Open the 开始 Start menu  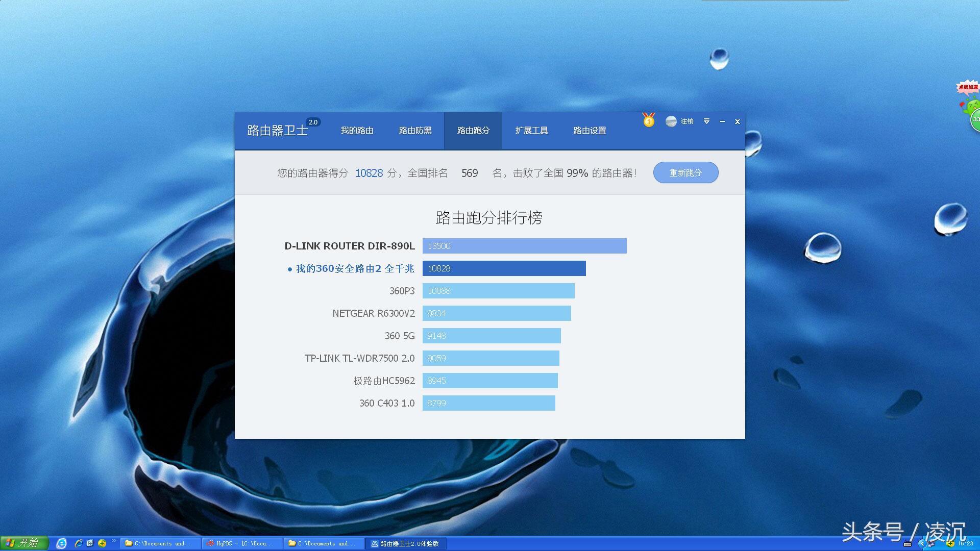tap(24, 543)
